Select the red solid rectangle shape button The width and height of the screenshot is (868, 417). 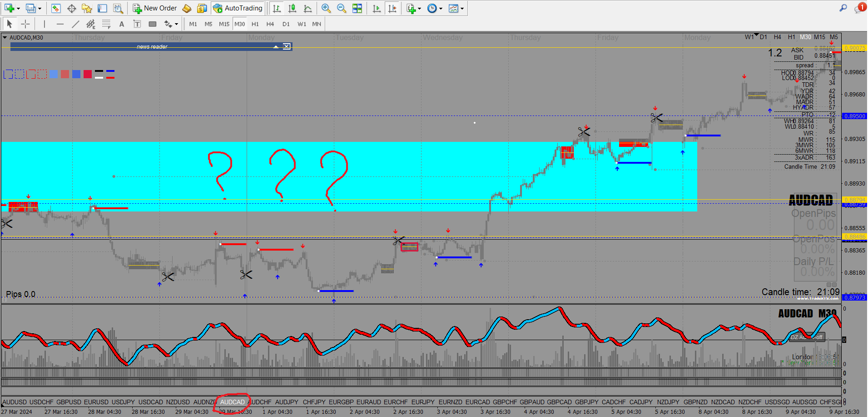tap(31, 74)
